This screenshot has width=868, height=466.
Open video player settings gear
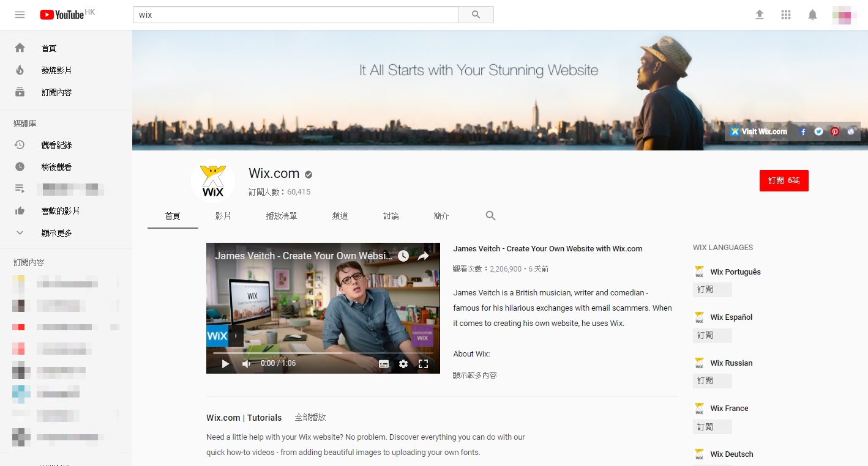click(x=403, y=364)
